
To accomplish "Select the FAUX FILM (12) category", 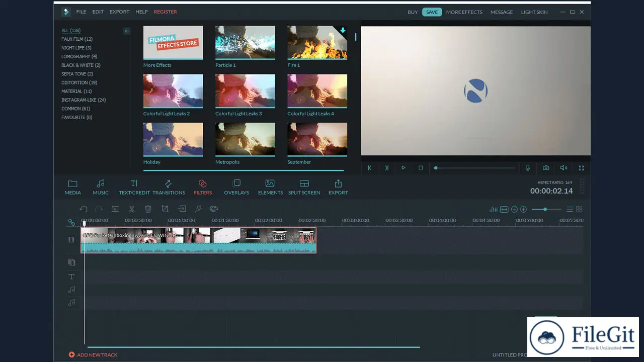I will click(x=77, y=39).
